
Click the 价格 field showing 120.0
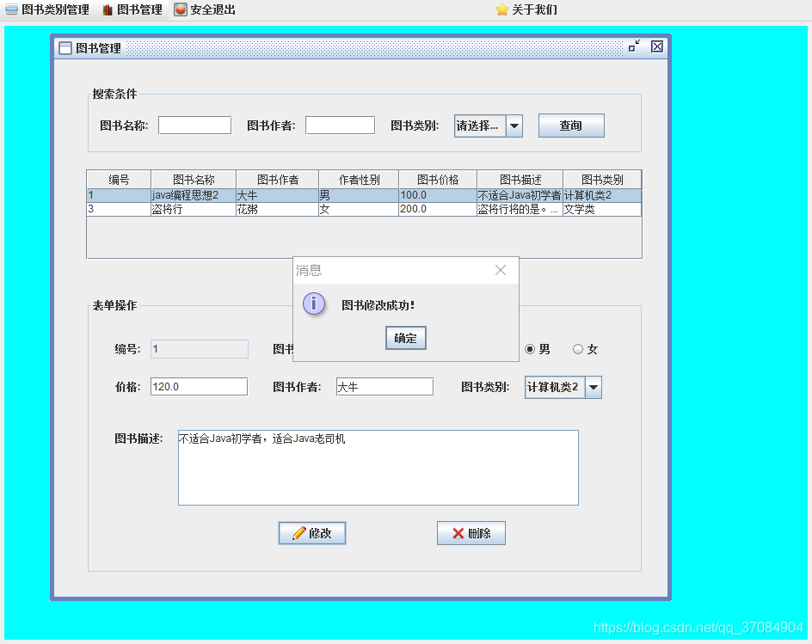click(200, 387)
